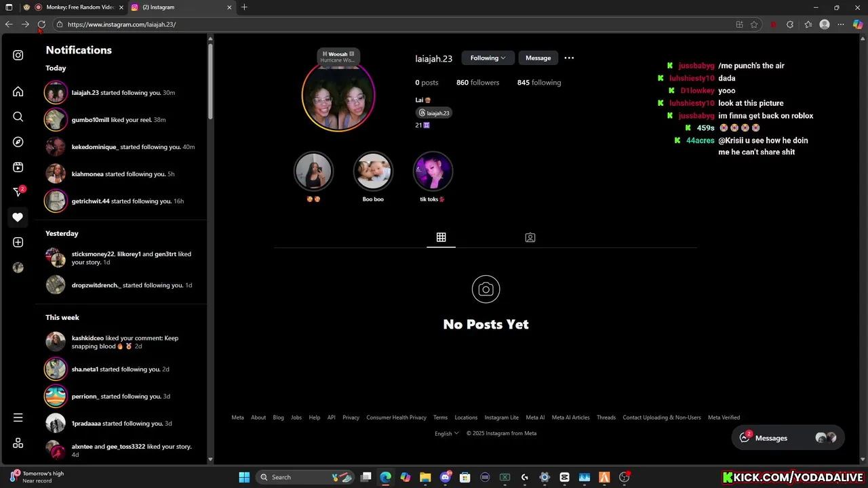
Task: Open the Instagram logo home link
Action: pos(18,55)
